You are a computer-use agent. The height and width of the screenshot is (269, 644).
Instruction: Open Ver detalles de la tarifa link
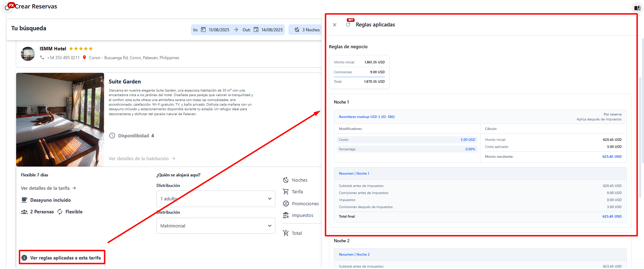(x=48, y=188)
